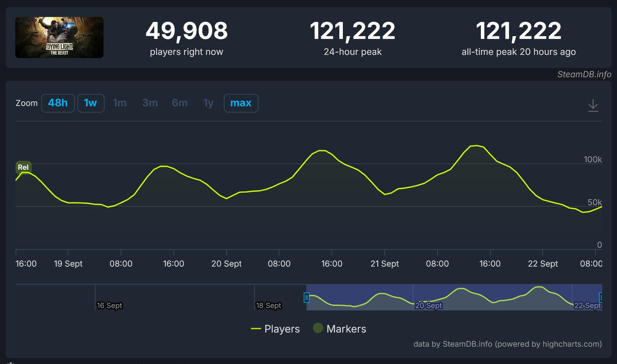Click the right navigator range handle
617x364 pixels.
tap(600, 297)
